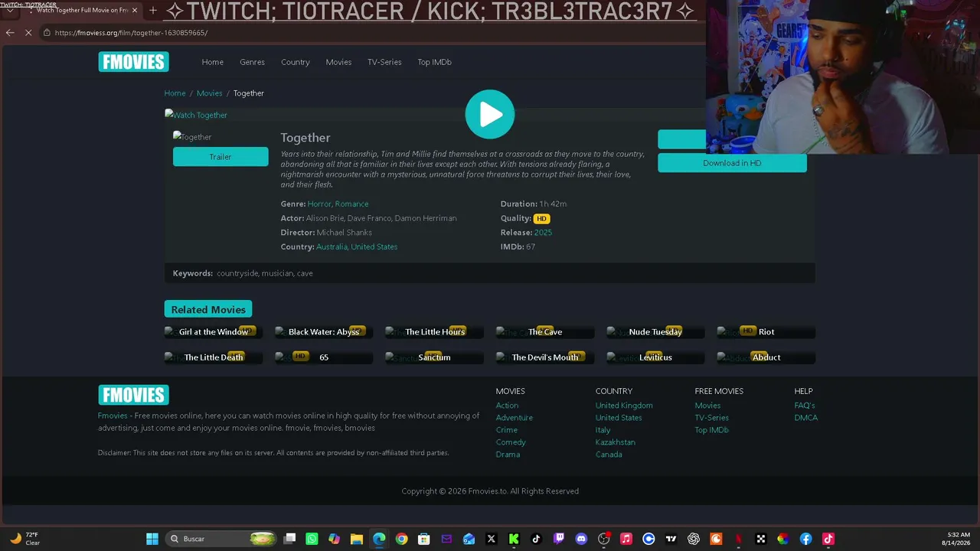The height and width of the screenshot is (551, 980).
Task: Open related movie titled 65
Action: [x=324, y=357]
